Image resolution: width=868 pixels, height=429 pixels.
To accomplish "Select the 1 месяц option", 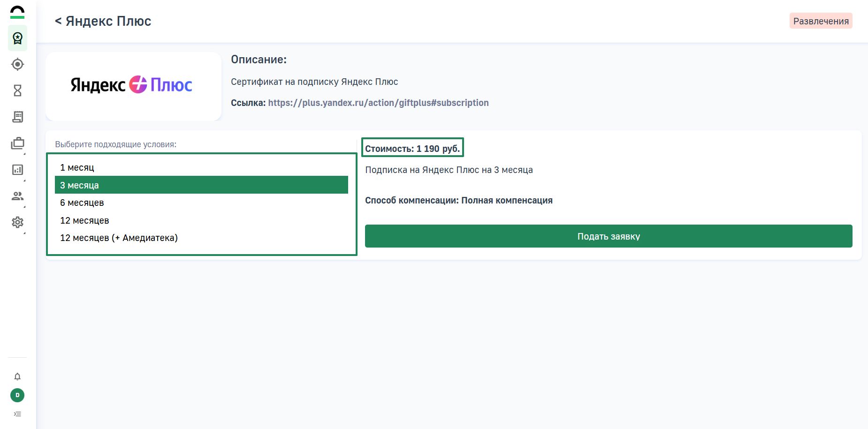I will 77,167.
